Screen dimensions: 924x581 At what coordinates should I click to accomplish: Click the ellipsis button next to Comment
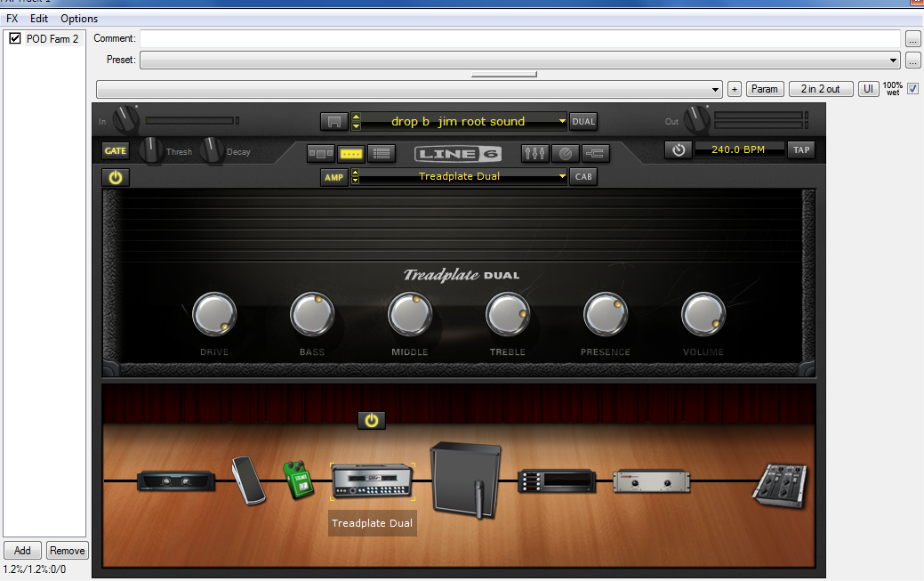[x=912, y=39]
